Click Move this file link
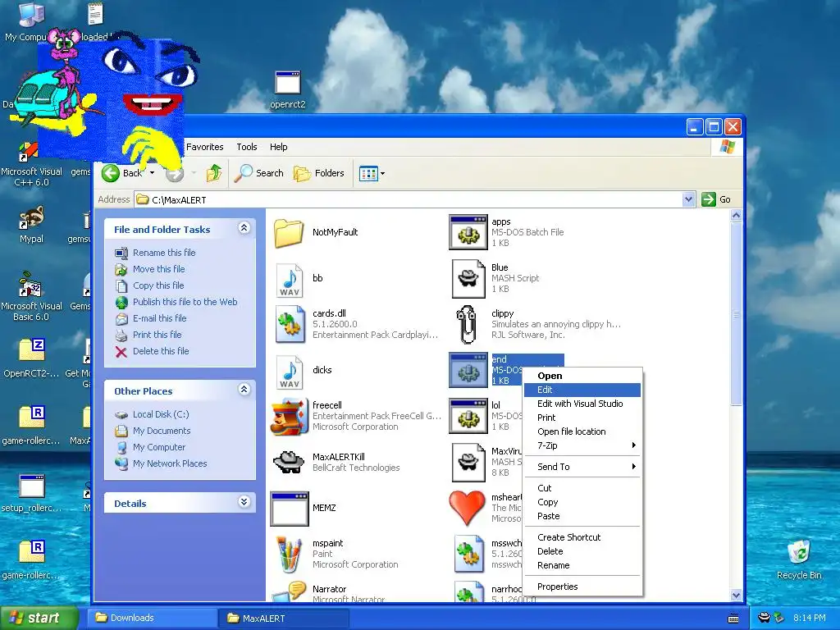Screen dimensions: 840x630 tap(158, 269)
